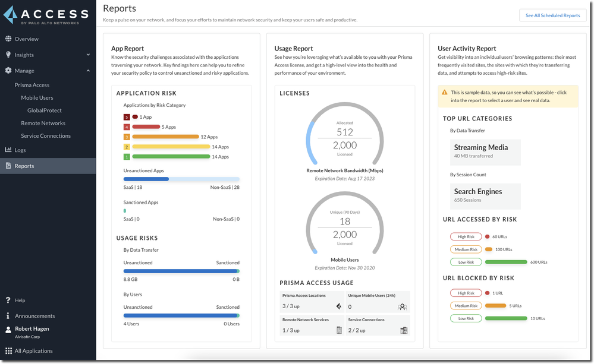
Task: Click the High Risk accessed URLs pill
Action: click(x=466, y=236)
